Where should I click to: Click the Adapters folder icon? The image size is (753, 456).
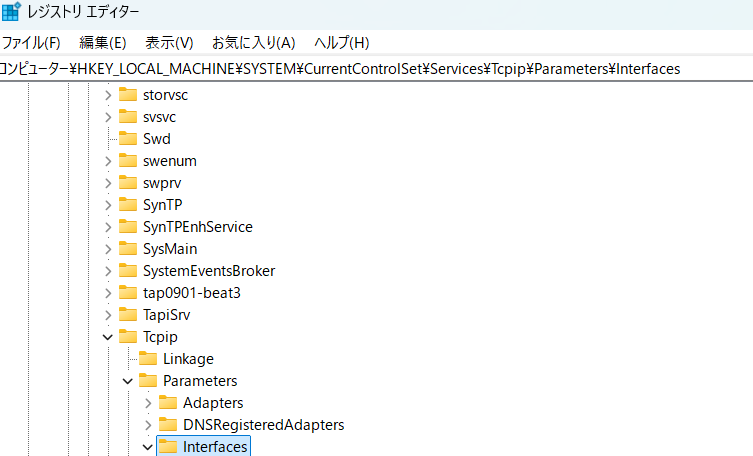168,402
